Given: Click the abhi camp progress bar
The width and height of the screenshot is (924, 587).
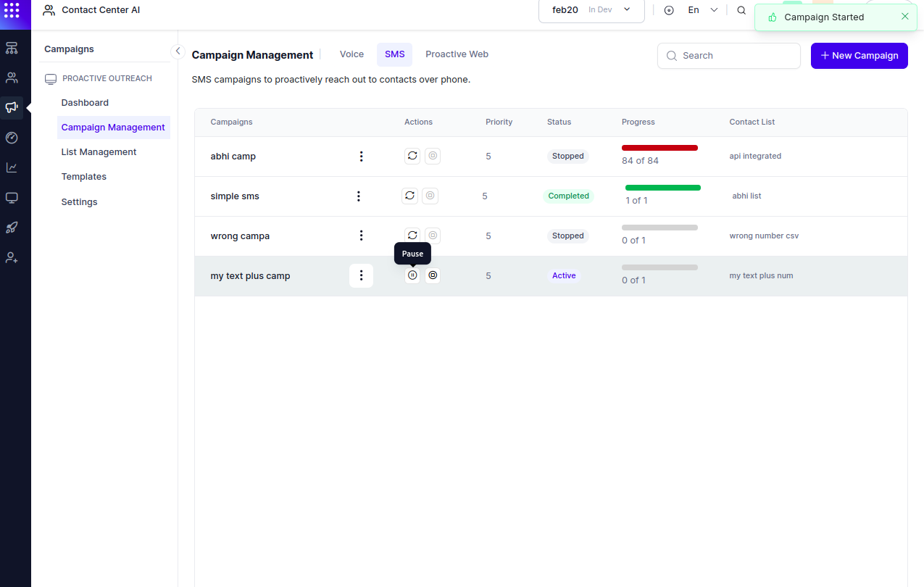Looking at the screenshot, I should [x=659, y=148].
